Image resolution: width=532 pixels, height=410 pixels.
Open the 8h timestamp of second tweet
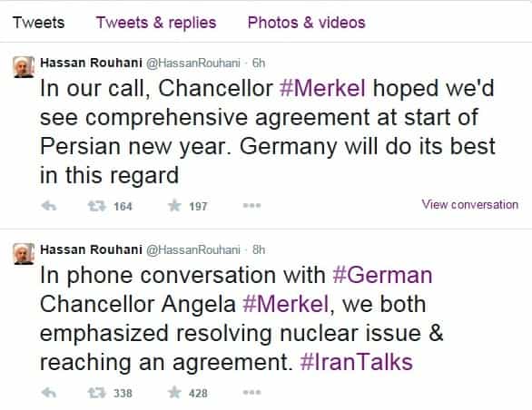pyautogui.click(x=259, y=250)
